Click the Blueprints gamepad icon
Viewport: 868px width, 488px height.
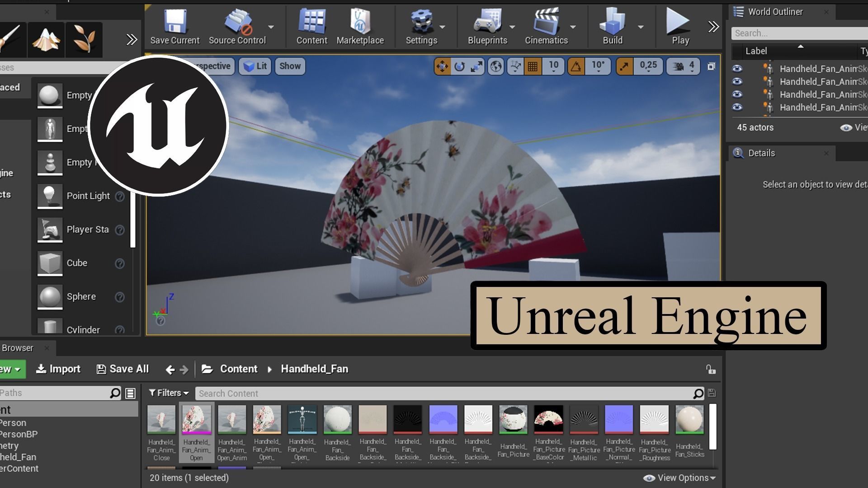[487, 22]
